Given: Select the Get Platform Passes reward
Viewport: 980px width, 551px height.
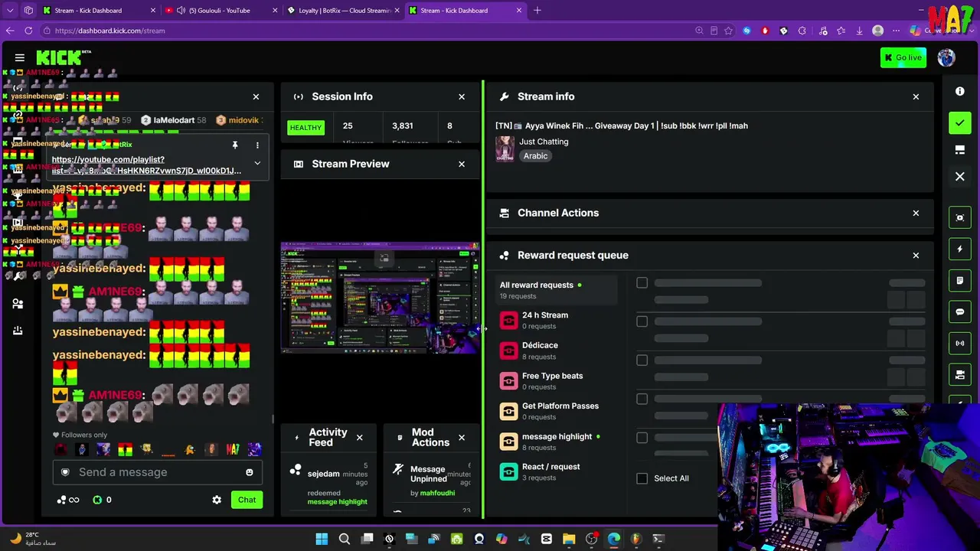Looking at the screenshot, I should (556, 411).
